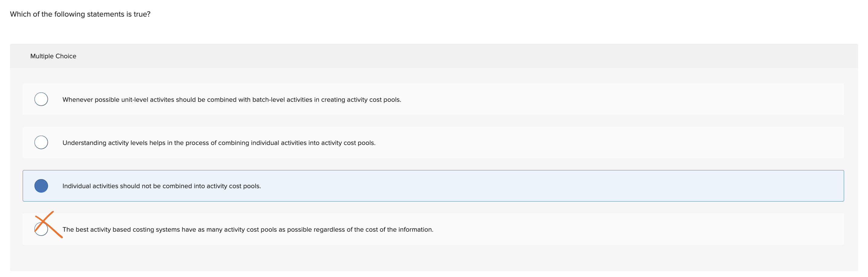Click the 'Multiple Choice' label

point(53,56)
